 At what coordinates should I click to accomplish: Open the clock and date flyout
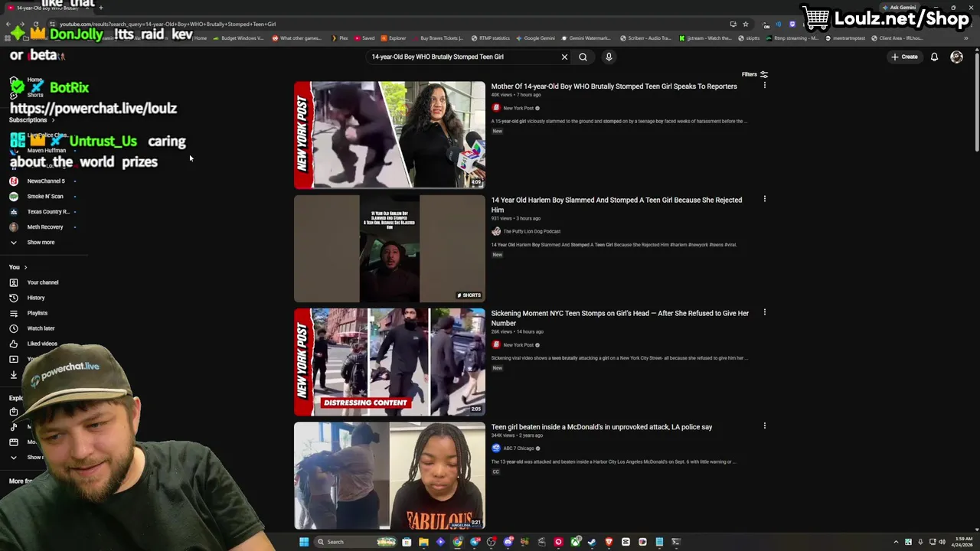point(962,542)
